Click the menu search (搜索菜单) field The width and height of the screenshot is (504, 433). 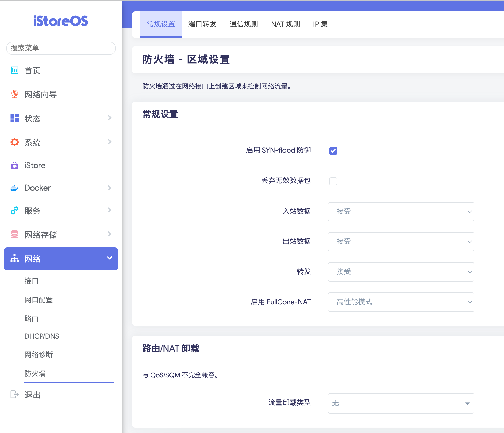pyautogui.click(x=61, y=48)
